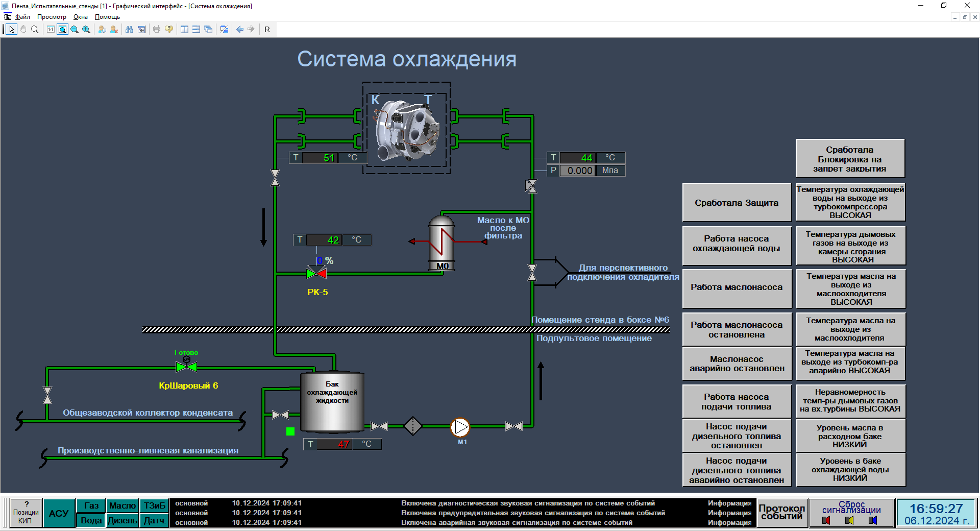Open the Просмотр menu
Image resolution: width=980 pixels, height=531 pixels.
click(x=52, y=17)
